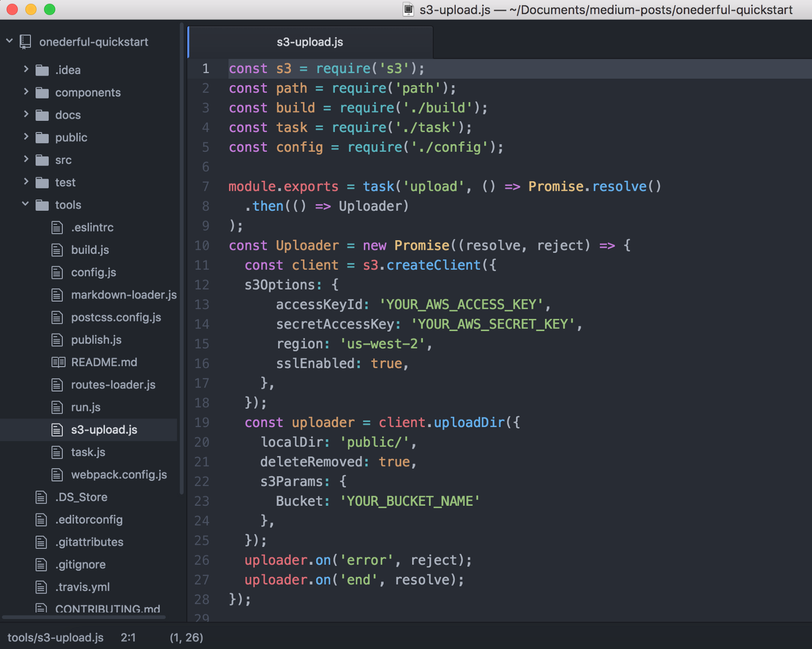Viewport: 812px width, 649px height.
Task: Expand the .idea folder
Action: (26, 70)
